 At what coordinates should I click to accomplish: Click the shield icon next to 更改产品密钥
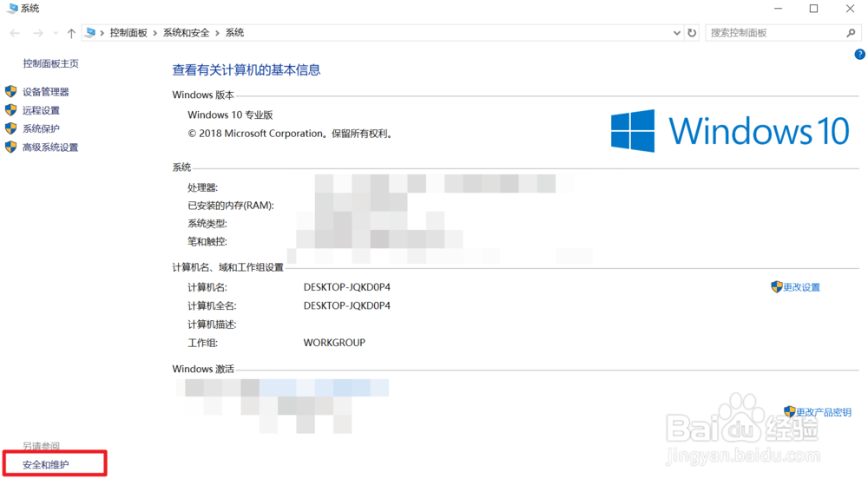point(789,411)
